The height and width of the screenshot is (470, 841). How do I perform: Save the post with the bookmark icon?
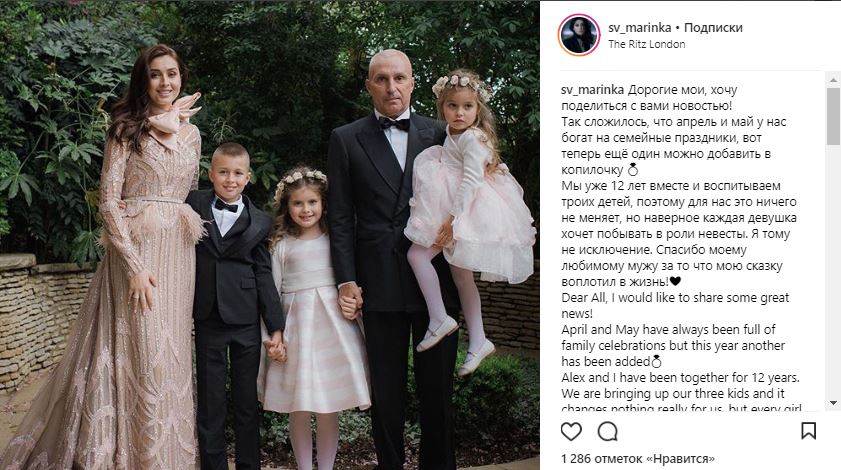809,430
